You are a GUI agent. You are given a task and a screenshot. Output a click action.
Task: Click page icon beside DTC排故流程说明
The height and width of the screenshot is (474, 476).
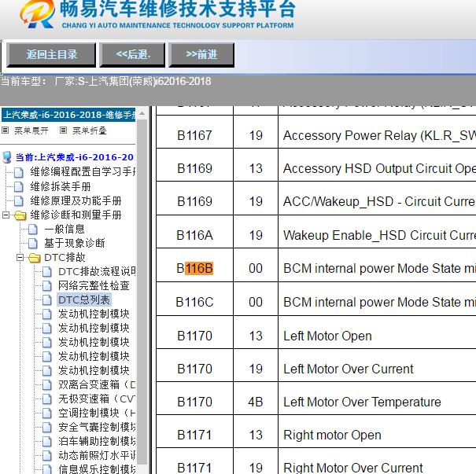coord(47,272)
